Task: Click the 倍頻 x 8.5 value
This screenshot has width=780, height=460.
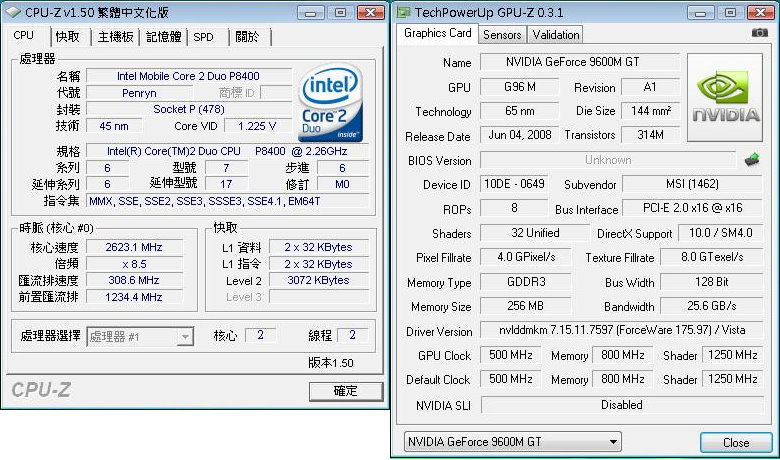Action: (x=134, y=264)
